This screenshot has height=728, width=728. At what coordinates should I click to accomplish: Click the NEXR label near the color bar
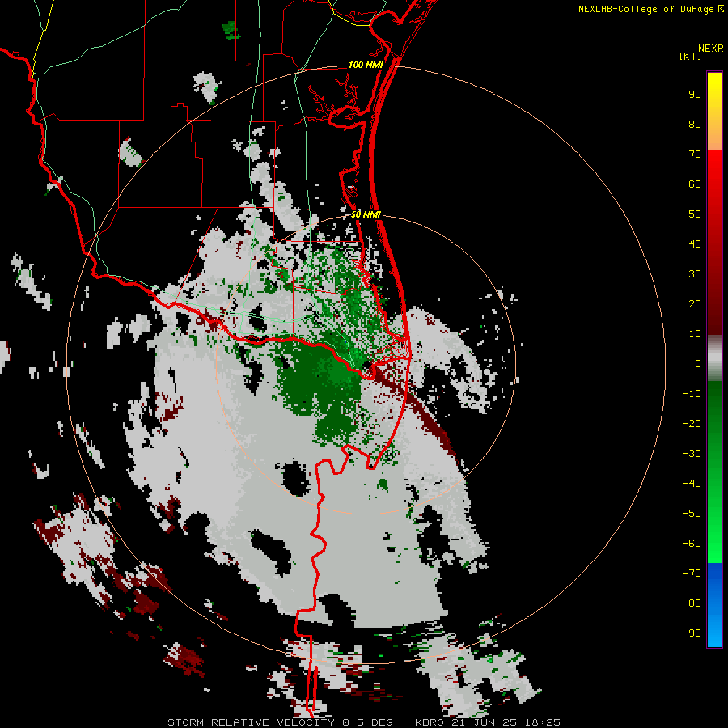pos(711,49)
